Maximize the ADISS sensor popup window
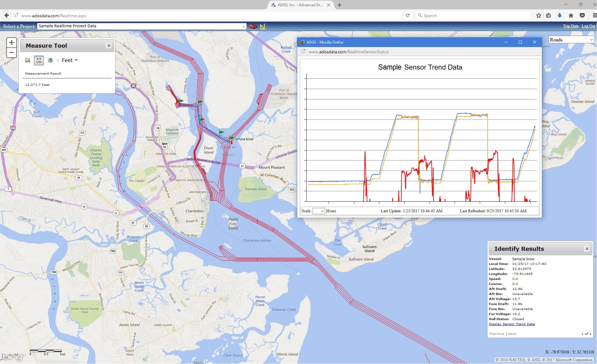This screenshot has height=364, width=597. point(520,42)
